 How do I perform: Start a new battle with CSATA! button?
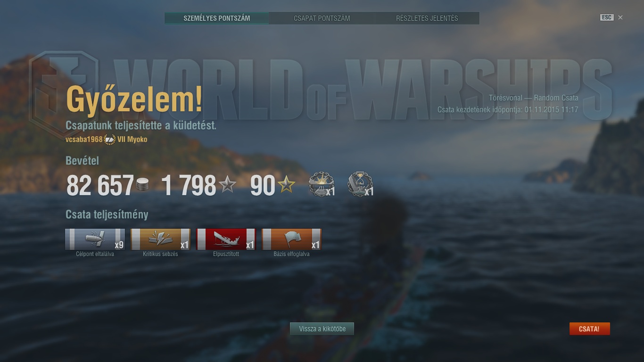coord(589,329)
